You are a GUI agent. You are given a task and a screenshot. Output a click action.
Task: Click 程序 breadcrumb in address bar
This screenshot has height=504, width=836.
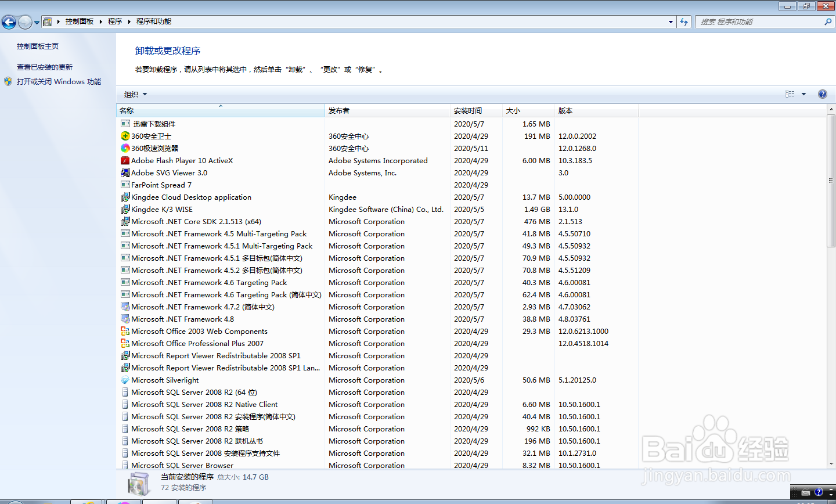(x=115, y=21)
